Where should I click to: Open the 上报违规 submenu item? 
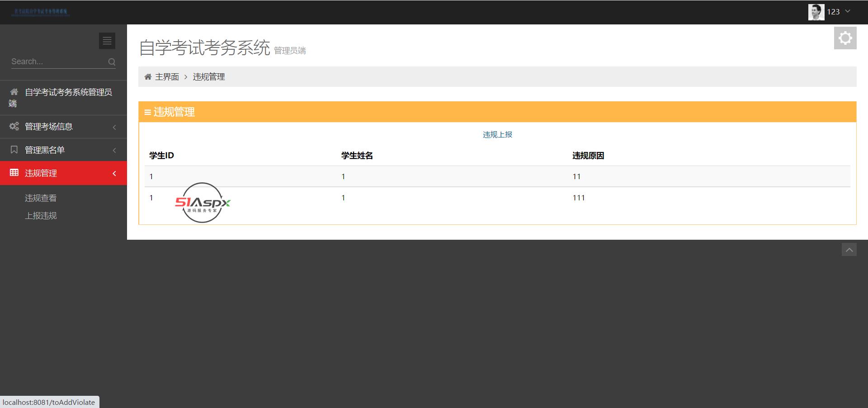coord(41,216)
